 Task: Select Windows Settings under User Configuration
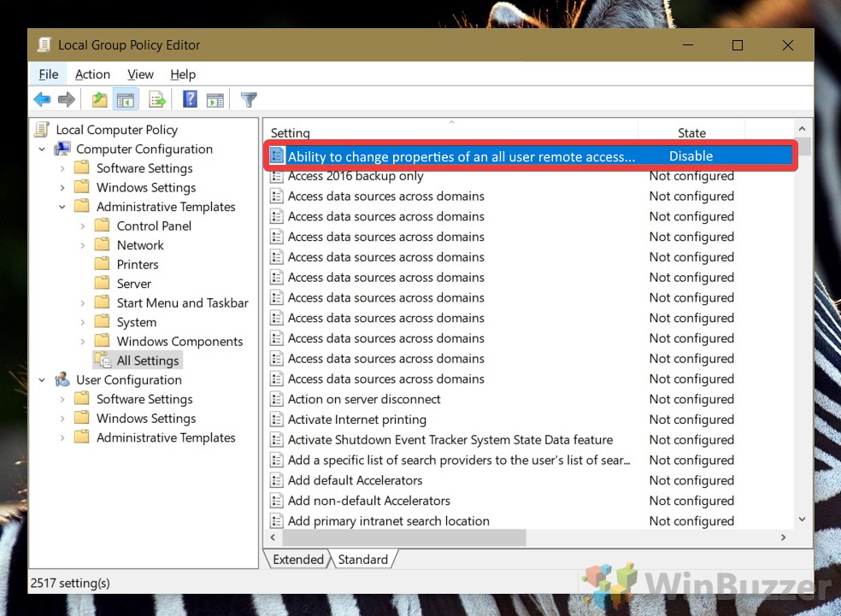pos(146,418)
